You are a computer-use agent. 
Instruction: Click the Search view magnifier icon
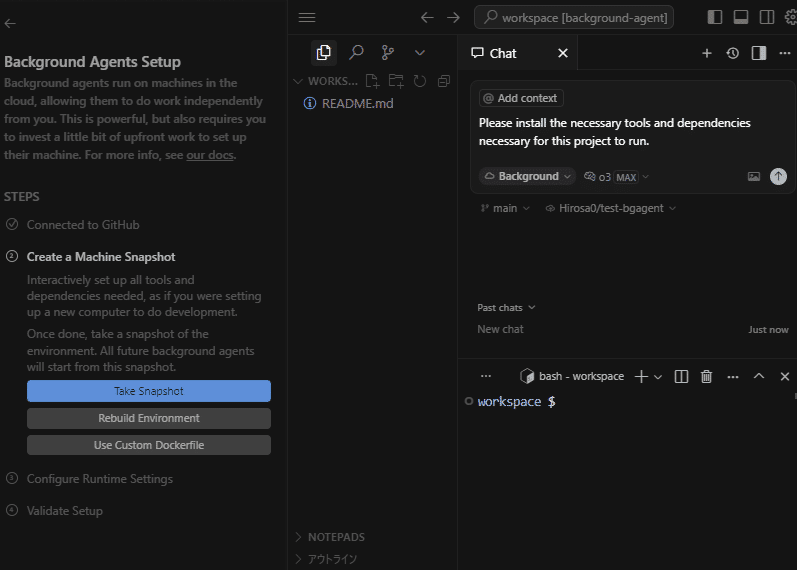pyautogui.click(x=356, y=52)
